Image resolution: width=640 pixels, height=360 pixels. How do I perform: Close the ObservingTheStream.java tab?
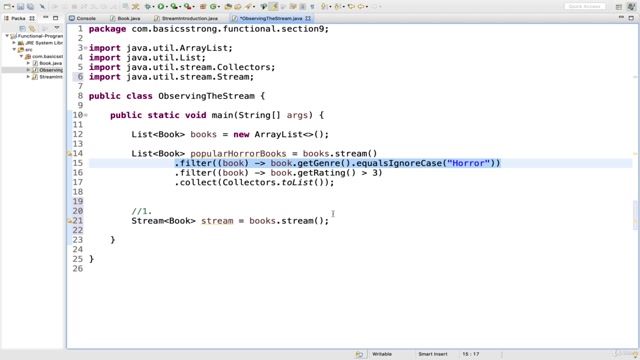[308, 18]
